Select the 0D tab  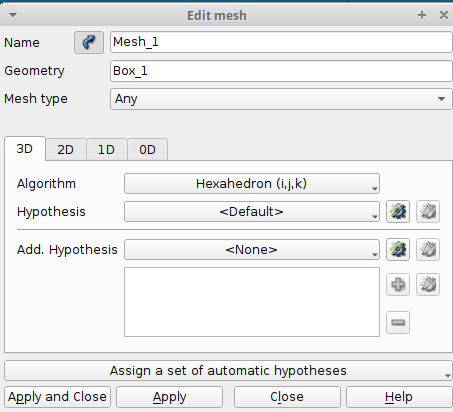pos(147,150)
